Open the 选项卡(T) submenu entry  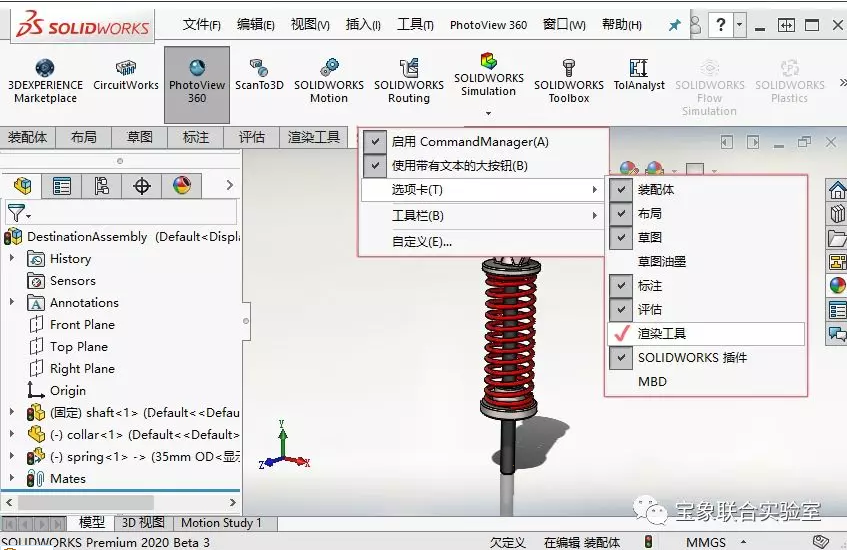tap(483, 190)
